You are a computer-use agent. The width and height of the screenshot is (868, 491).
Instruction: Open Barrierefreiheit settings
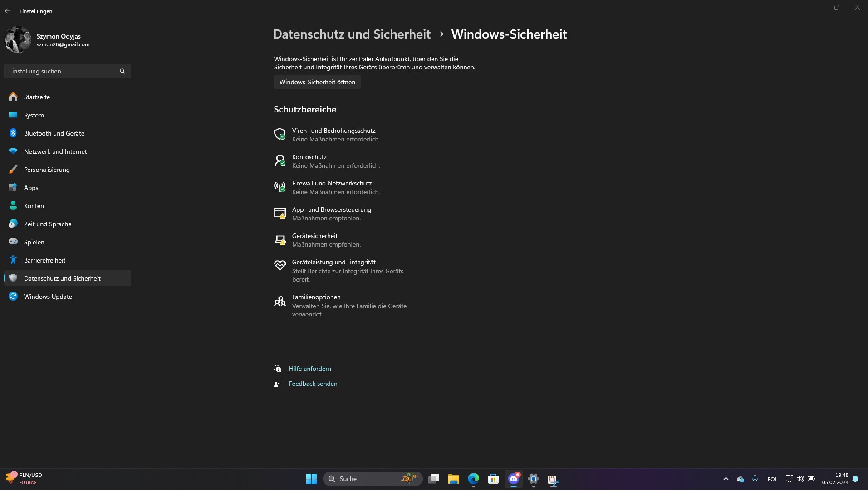click(x=68, y=260)
